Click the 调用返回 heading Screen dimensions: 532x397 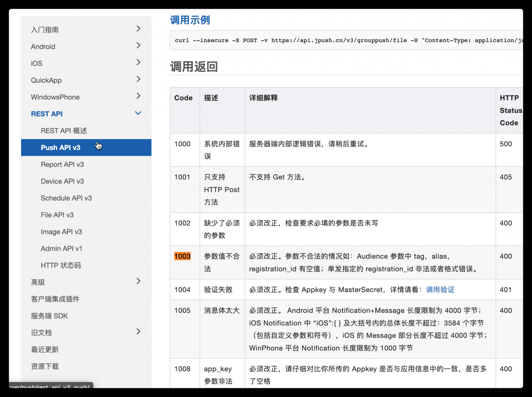[x=194, y=66]
